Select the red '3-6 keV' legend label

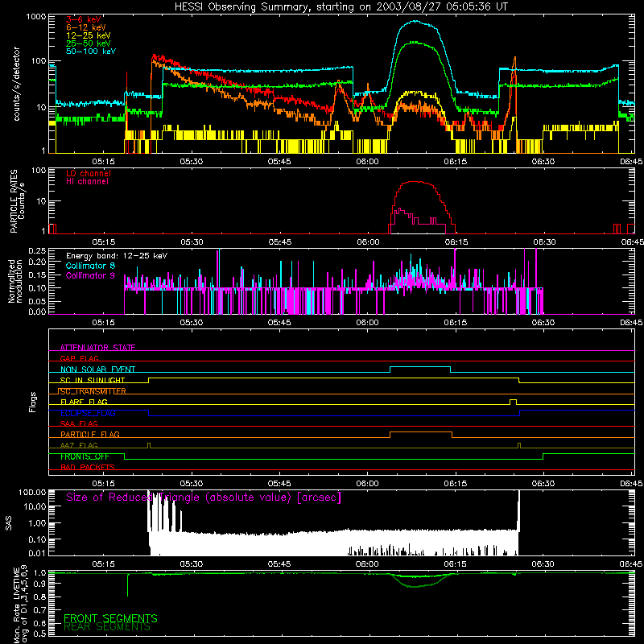84,19
